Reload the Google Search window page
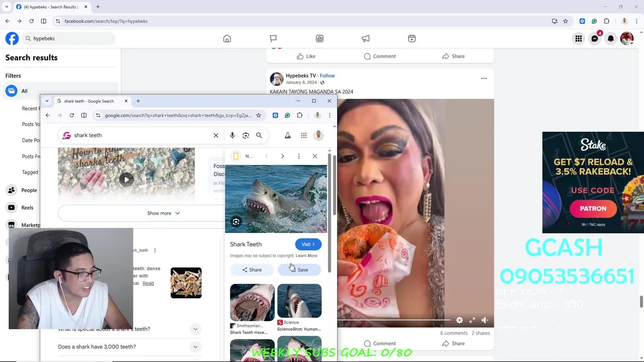Screen dimensions: 644x362 click(x=71, y=115)
